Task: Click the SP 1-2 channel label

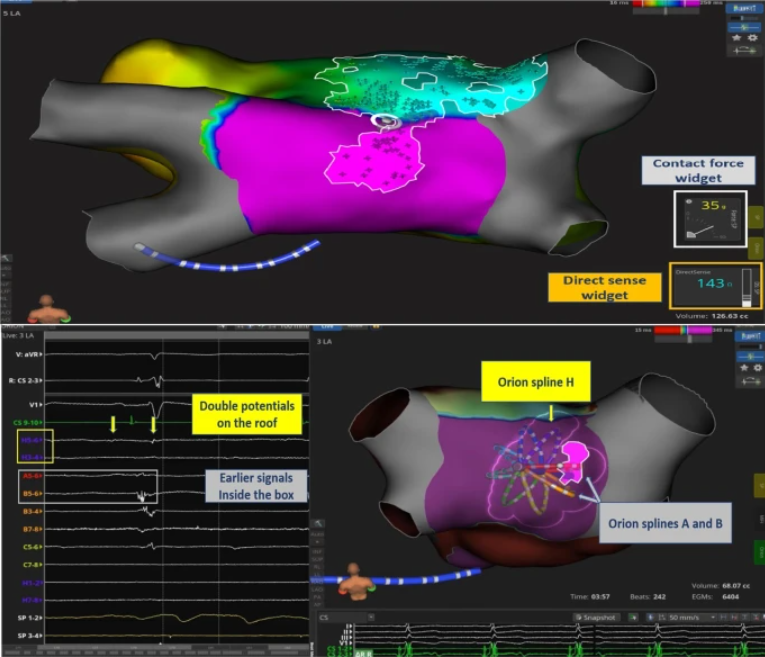Action: [x=30, y=618]
